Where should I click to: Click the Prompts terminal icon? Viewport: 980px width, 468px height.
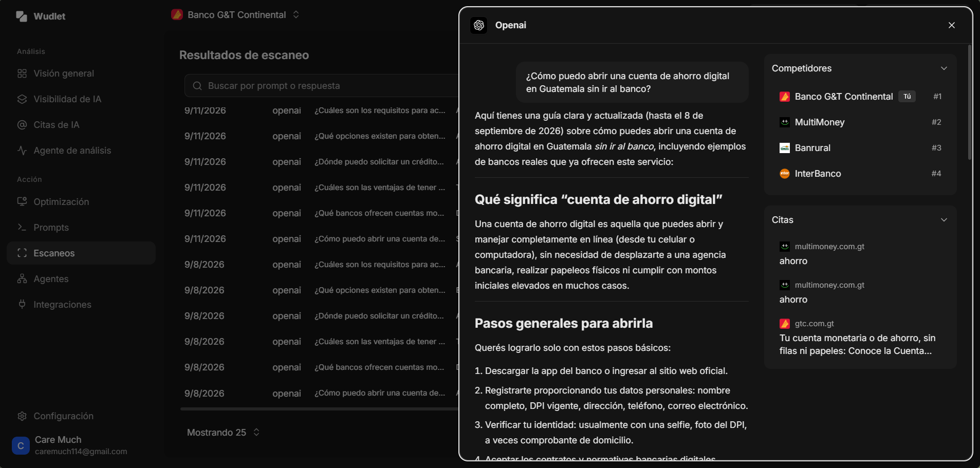click(22, 228)
